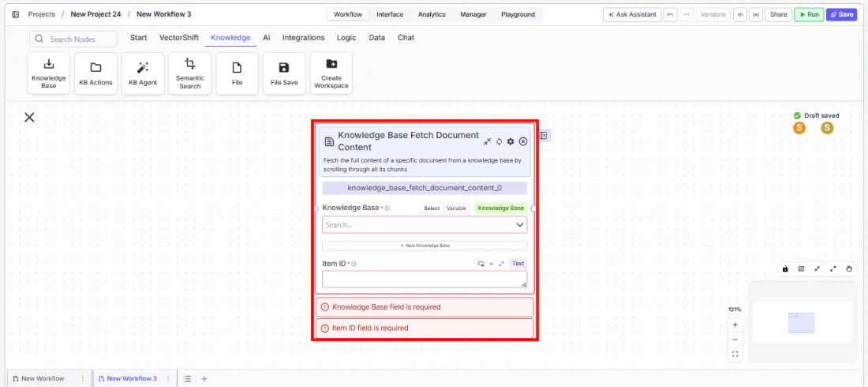This screenshot has height=387, width=868.
Task: Open the Knowledge Base search dropdown
Action: coord(425,224)
